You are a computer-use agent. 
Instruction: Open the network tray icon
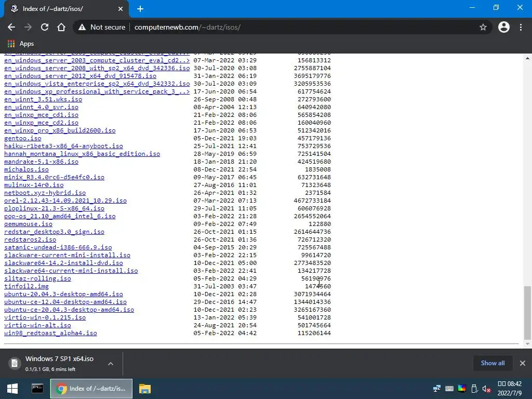point(436,389)
